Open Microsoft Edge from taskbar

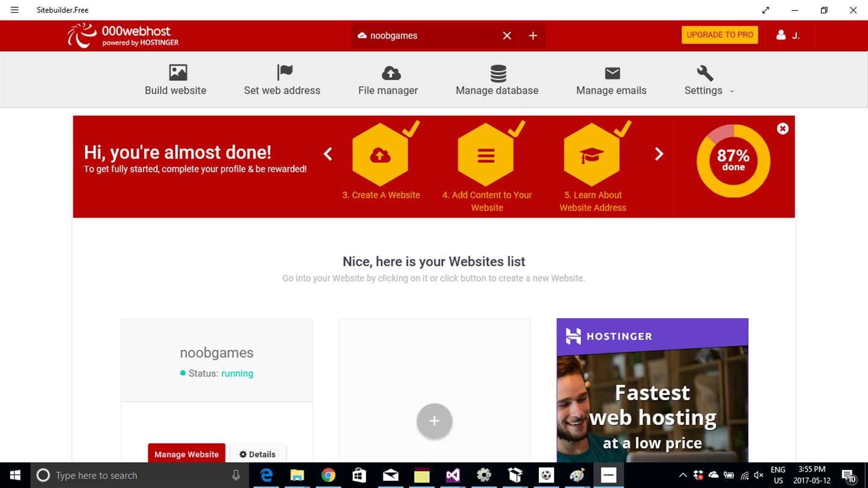click(x=266, y=475)
